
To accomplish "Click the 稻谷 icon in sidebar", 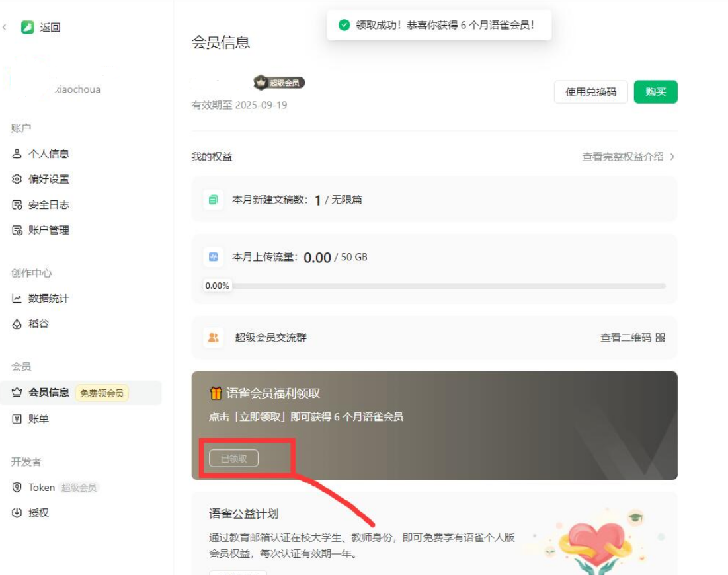I will 17,325.
